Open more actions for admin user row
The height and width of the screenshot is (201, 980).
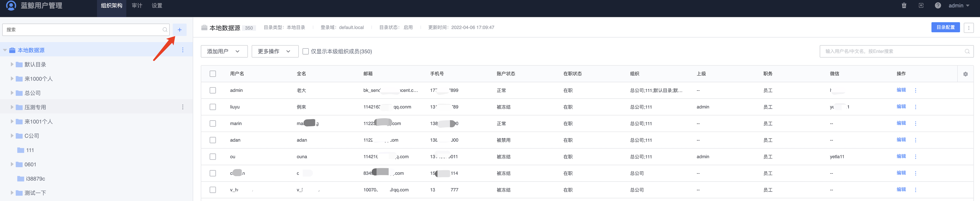[915, 91]
